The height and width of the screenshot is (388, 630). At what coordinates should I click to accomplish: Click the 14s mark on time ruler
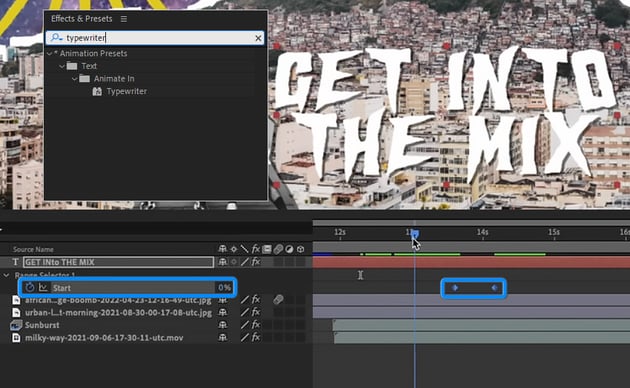click(x=483, y=232)
